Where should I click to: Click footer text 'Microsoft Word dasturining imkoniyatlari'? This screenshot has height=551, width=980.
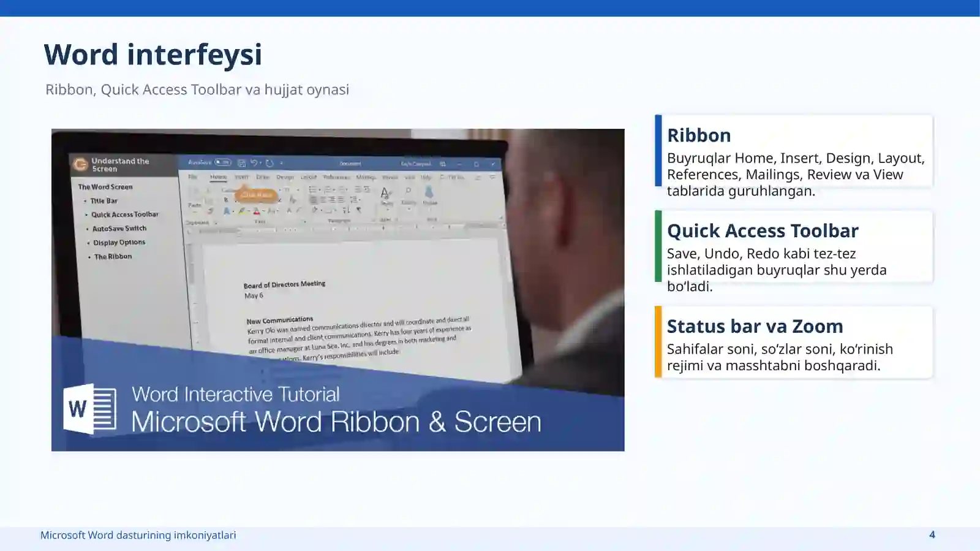click(x=138, y=535)
